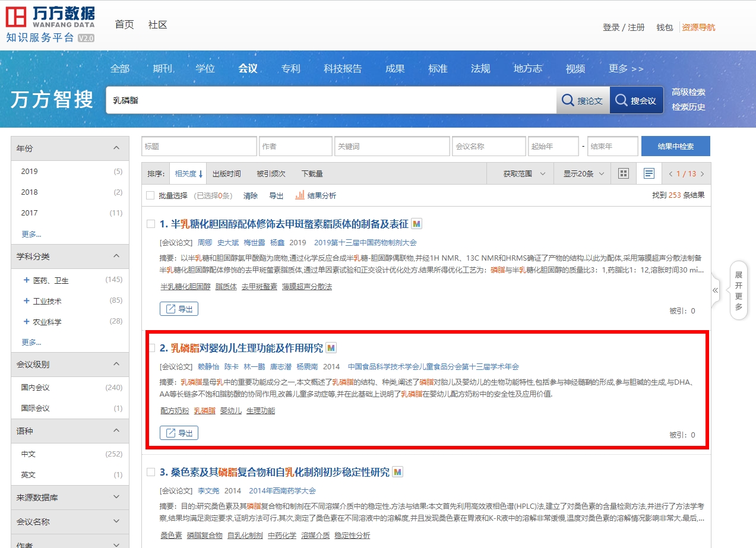The image size is (756, 548).
Task: Expand 医药、卫生 subject category
Action: click(x=26, y=280)
